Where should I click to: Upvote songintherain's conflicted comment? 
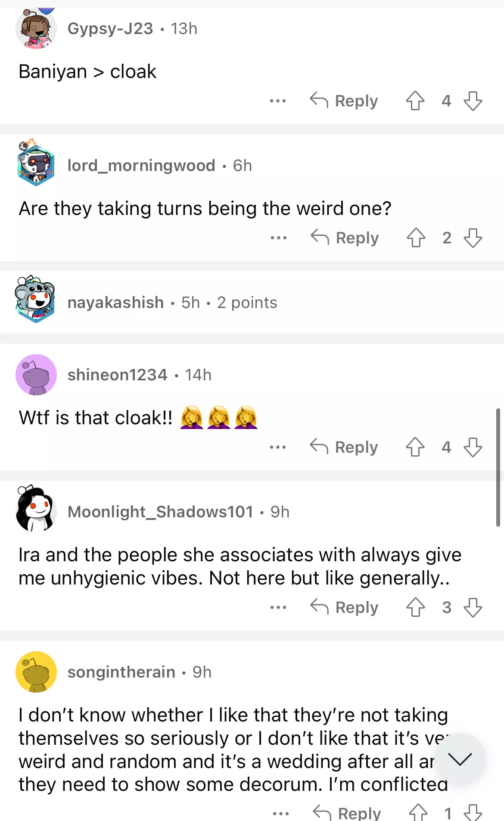click(x=418, y=813)
